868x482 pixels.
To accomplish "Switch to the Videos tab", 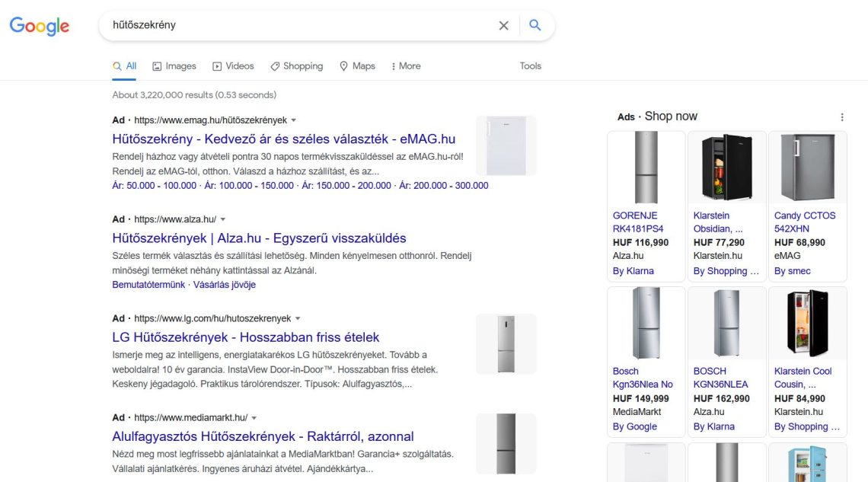I will tap(233, 66).
